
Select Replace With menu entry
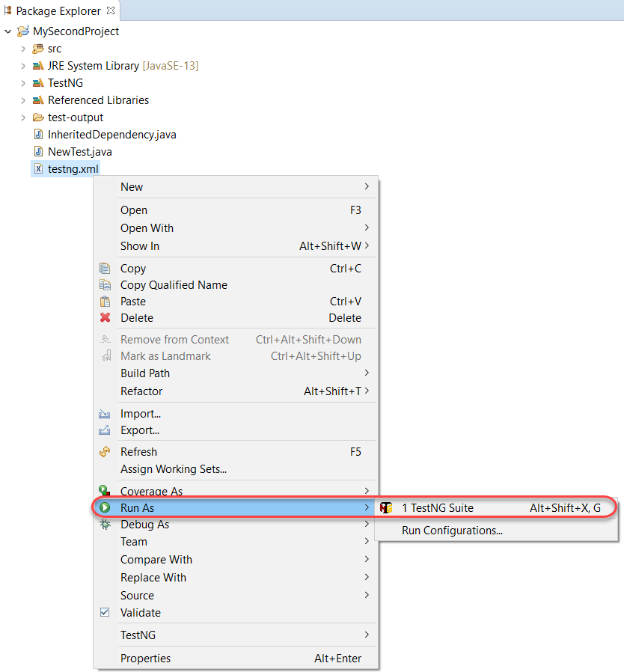(x=235, y=578)
